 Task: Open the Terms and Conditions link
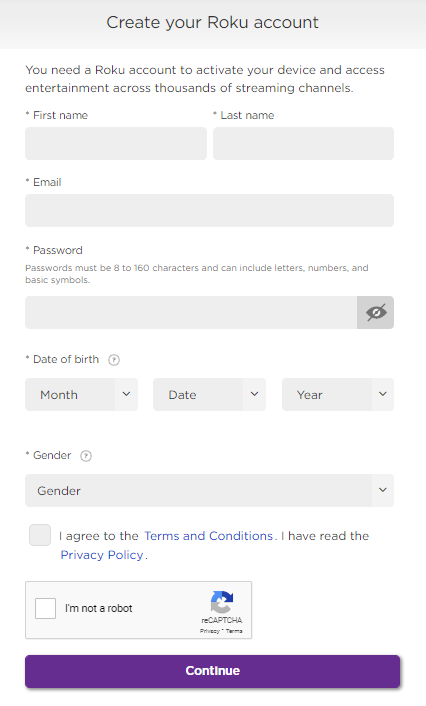coord(208,536)
